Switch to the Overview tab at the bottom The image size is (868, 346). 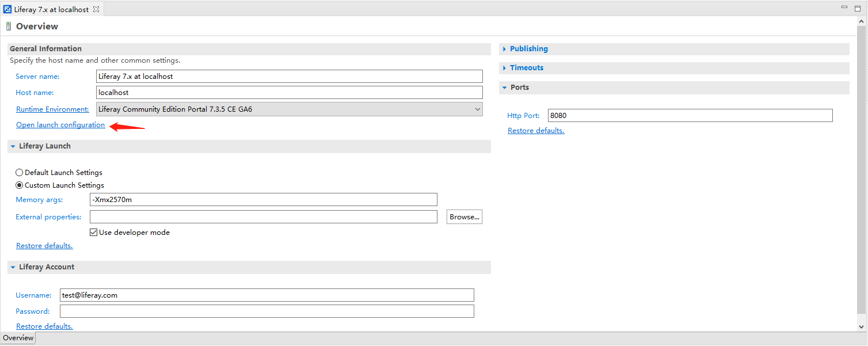(x=18, y=338)
